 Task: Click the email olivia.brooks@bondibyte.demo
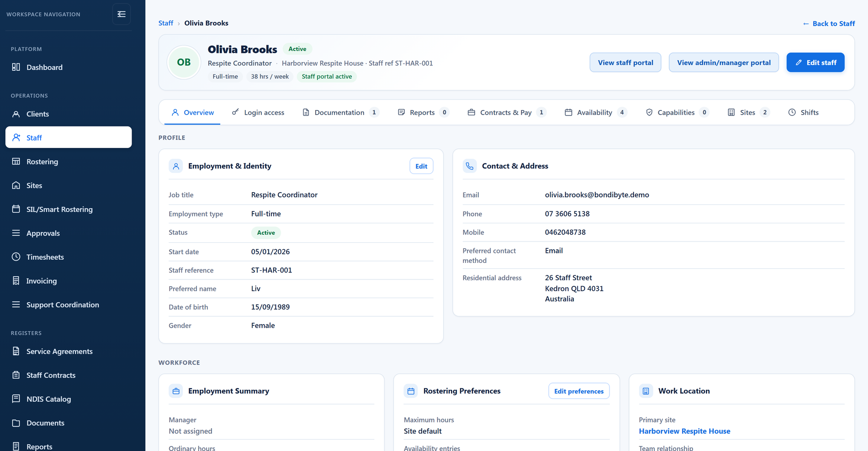[x=597, y=195]
